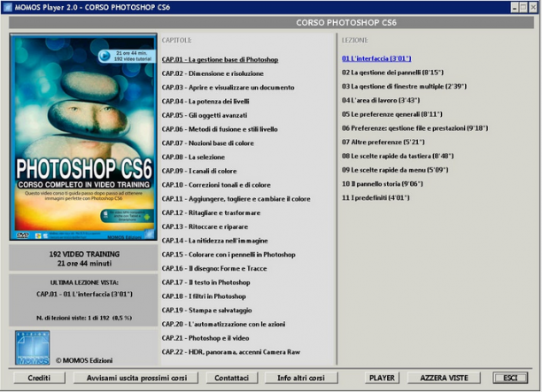Open lesson 02 La gestione dei pannelli
Screen dimensions: 542x392
tap(392, 73)
